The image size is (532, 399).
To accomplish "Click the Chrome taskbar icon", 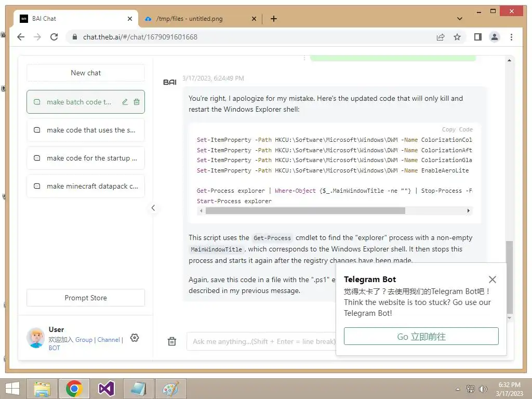I will pos(74,389).
